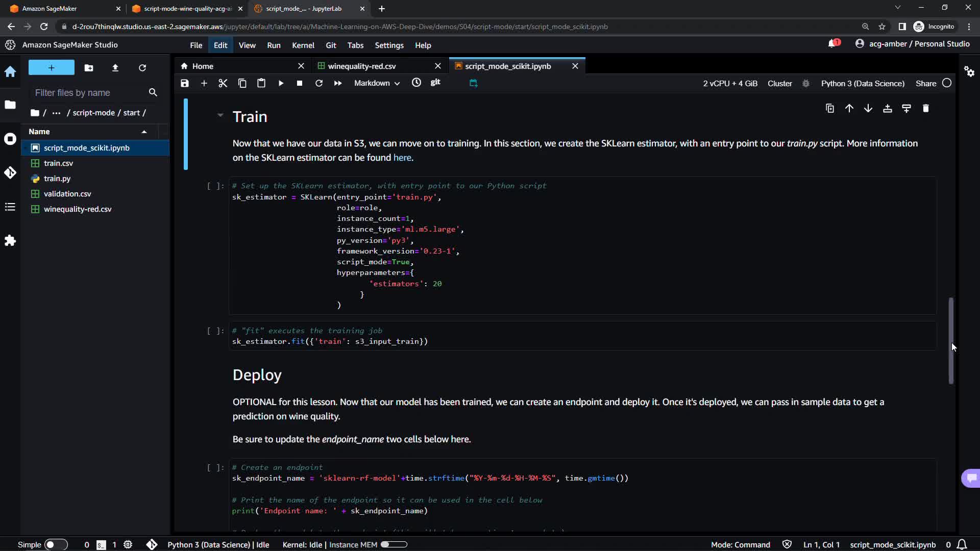Click the blue new launcher plus button
Screen dimensions: 980x551
[x=51, y=67]
